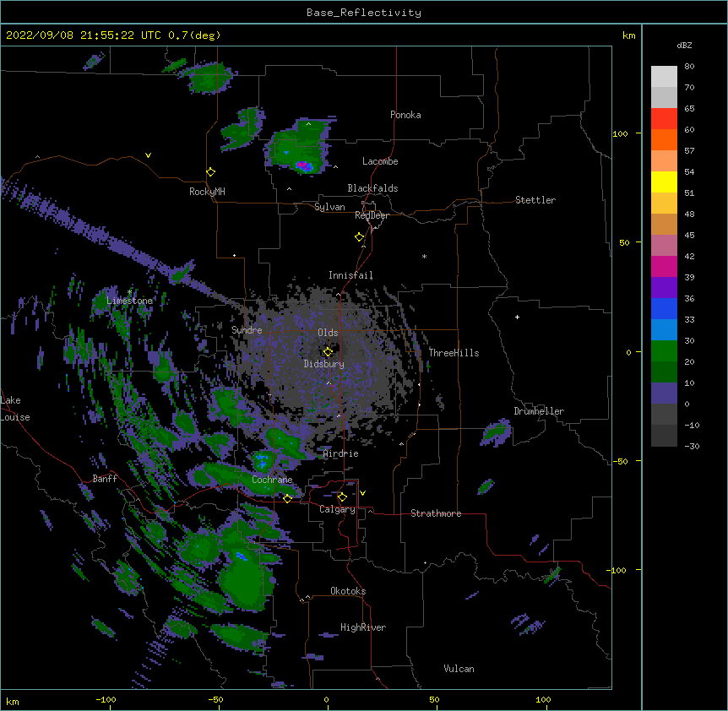Click the 50 tick on right vertical axis
728x711 pixels.
(624, 242)
